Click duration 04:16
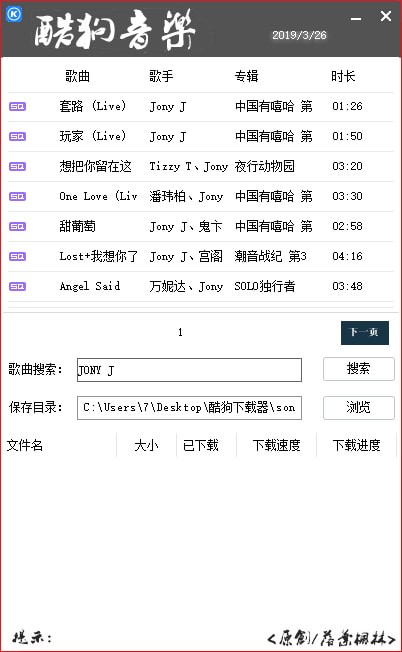The image size is (402, 652). pyautogui.click(x=347, y=256)
